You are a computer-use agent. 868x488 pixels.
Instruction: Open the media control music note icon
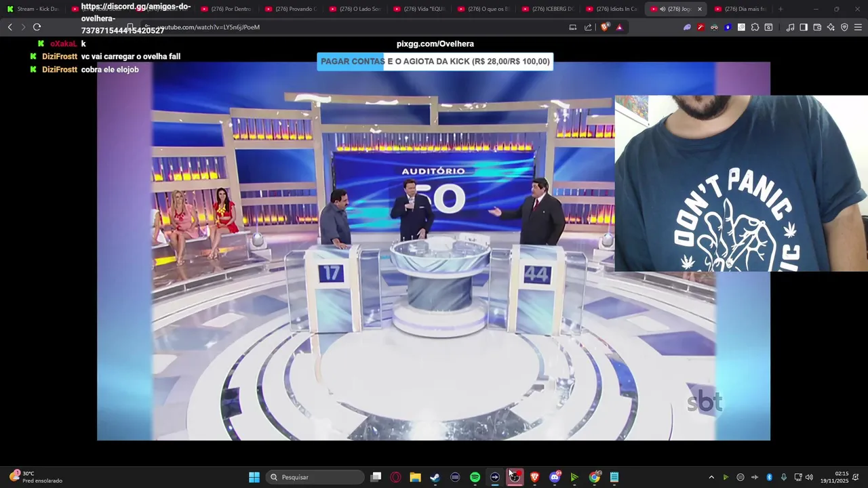click(x=790, y=27)
